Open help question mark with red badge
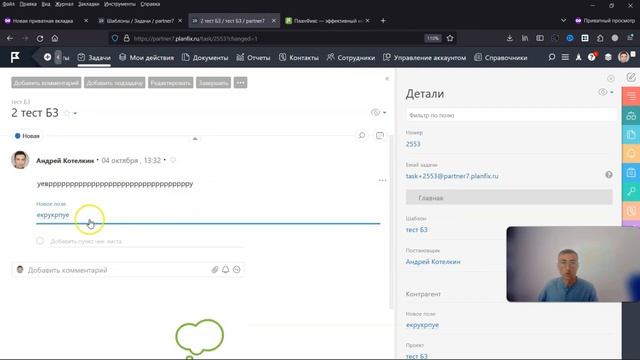The width and height of the screenshot is (640, 360). tap(592, 57)
